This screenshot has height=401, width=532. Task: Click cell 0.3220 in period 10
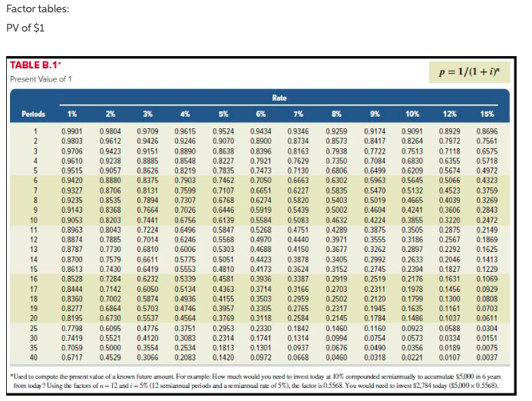[450, 220]
